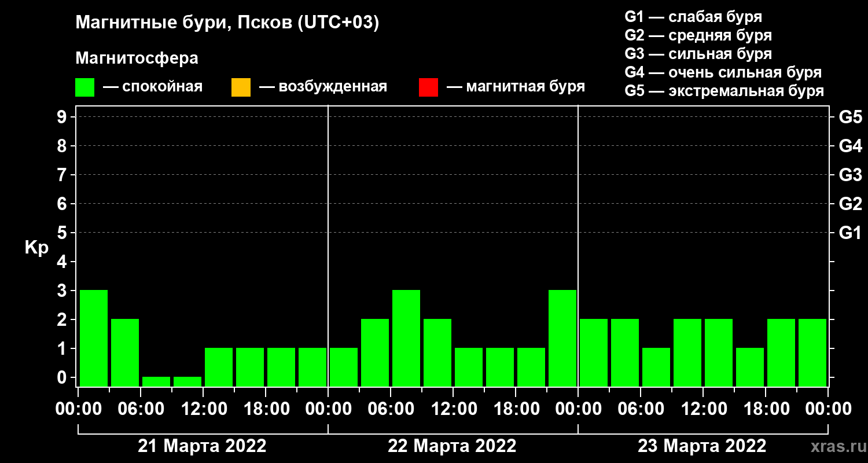
Task: Click the 'G4' label on the right axis
Action: 850,146
